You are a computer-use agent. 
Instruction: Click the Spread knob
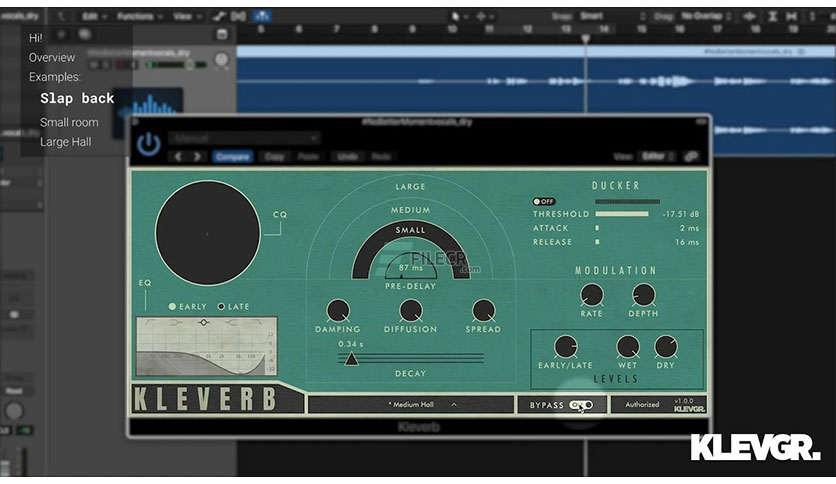[x=484, y=311]
